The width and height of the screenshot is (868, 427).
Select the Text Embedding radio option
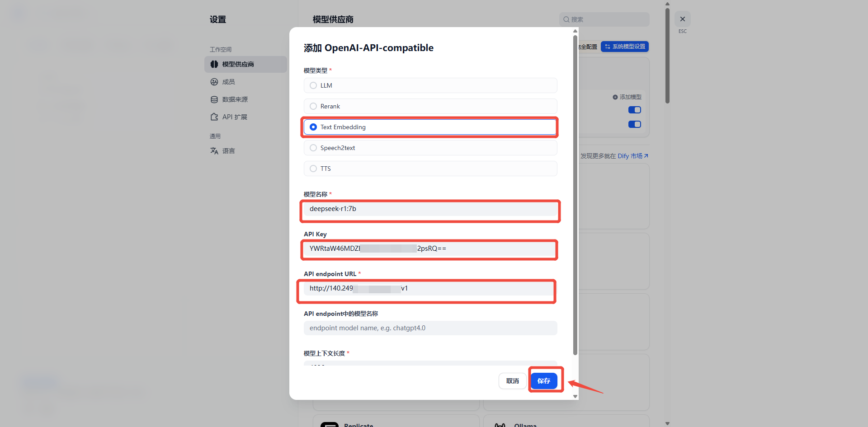[x=430, y=127]
